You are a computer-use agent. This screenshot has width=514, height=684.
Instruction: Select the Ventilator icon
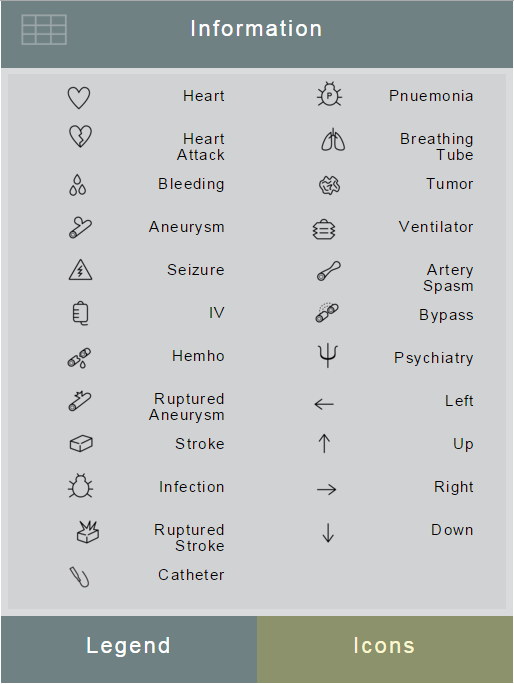click(324, 229)
